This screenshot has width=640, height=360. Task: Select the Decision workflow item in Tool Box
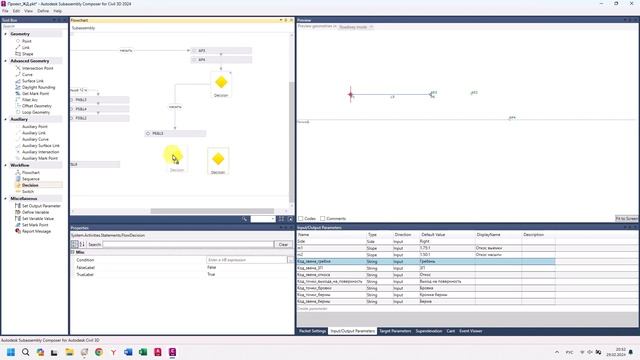click(x=30, y=185)
